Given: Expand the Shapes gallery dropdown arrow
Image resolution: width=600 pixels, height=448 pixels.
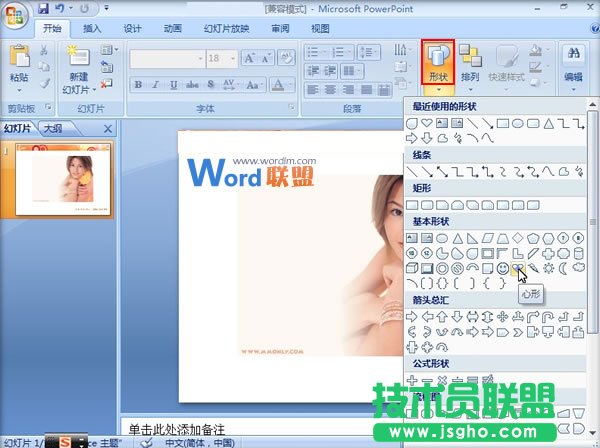Looking at the screenshot, I should click(439, 90).
